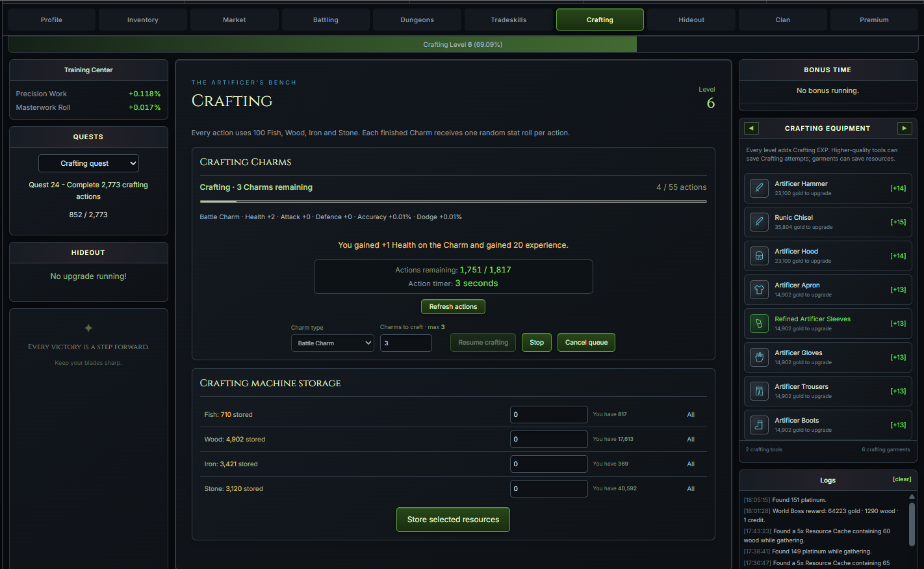This screenshot has height=569, width=924.
Task: Switch to the Inventory tab
Action: pyautogui.click(x=143, y=20)
